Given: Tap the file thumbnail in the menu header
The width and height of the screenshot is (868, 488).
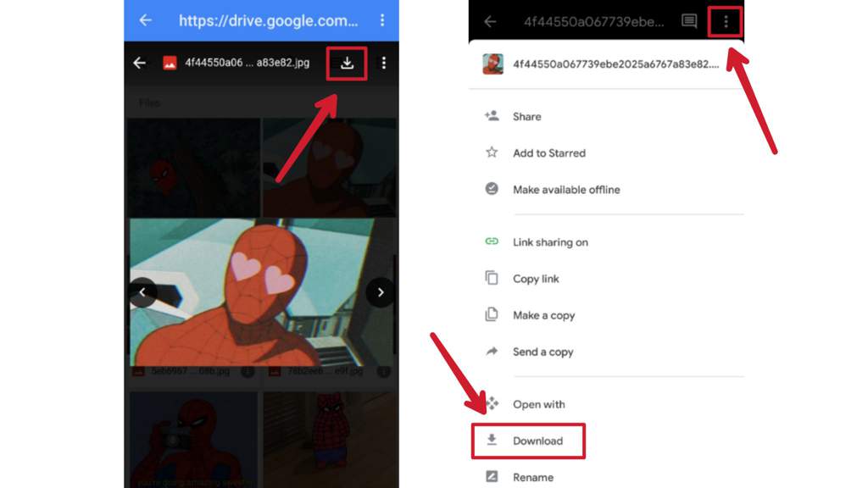Looking at the screenshot, I should point(492,64).
